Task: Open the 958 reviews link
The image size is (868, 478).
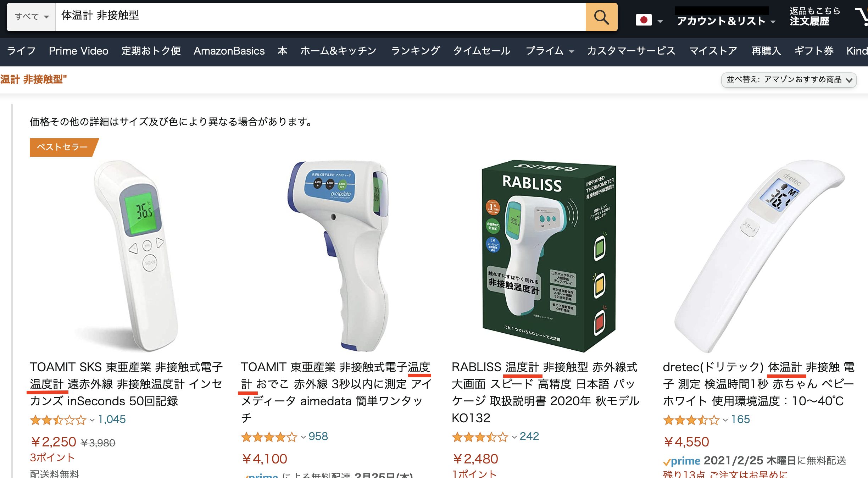Action: pos(318,437)
